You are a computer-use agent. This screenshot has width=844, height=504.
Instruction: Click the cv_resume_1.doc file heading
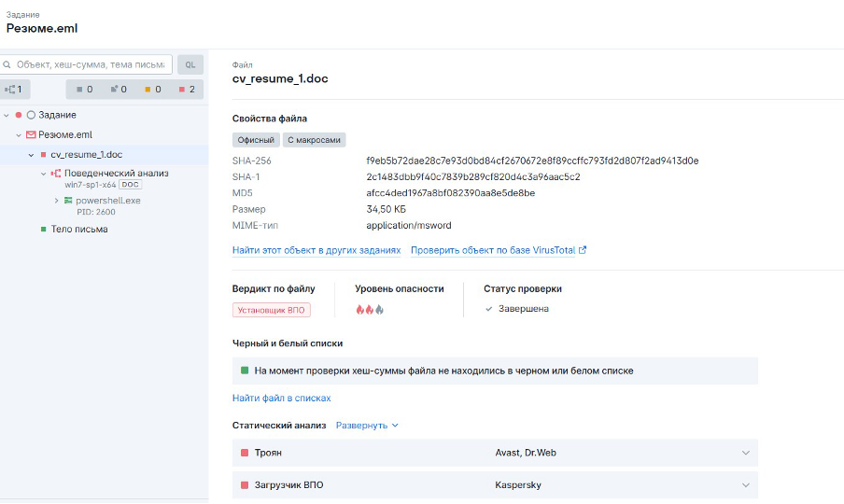click(x=280, y=78)
